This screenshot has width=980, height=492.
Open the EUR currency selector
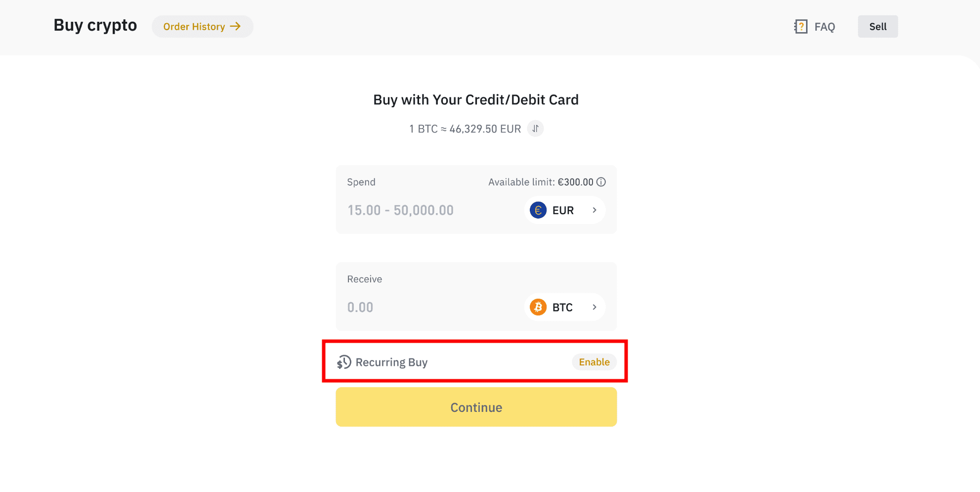coord(565,210)
